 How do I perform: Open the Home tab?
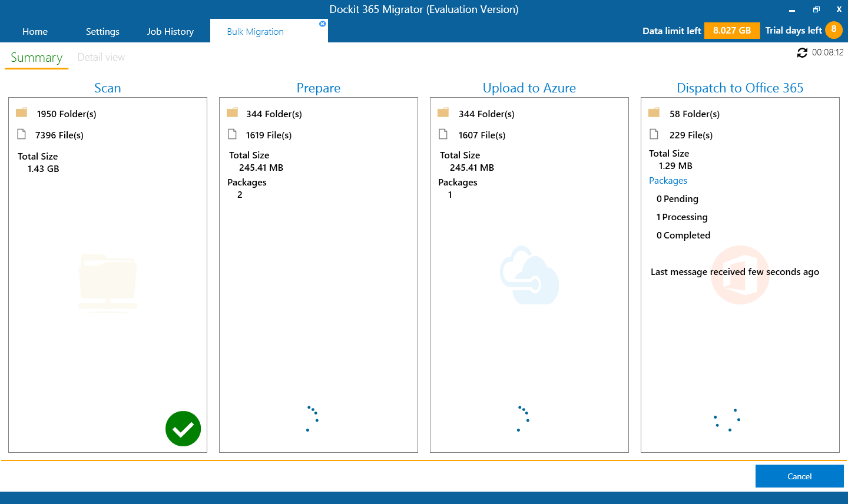point(35,31)
